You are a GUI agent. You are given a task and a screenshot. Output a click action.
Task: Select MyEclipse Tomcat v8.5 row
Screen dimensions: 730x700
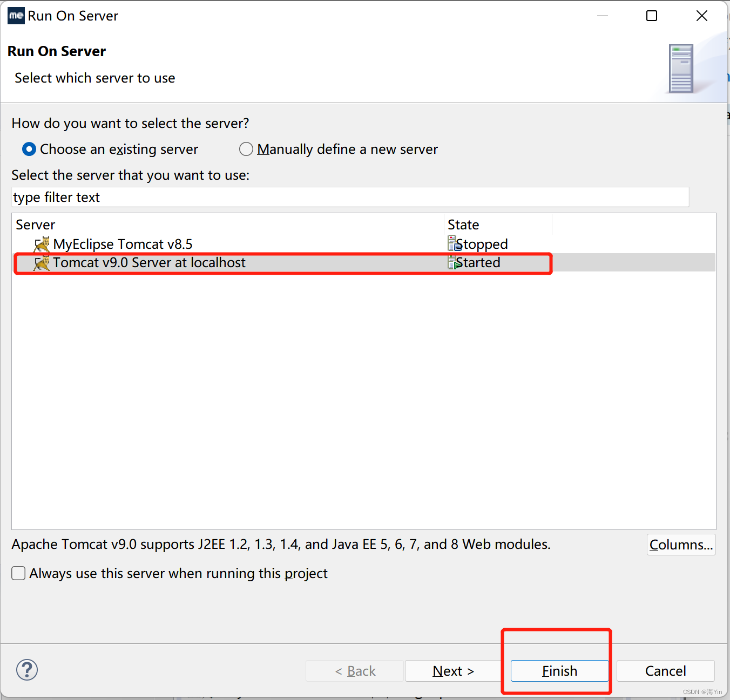(364, 244)
